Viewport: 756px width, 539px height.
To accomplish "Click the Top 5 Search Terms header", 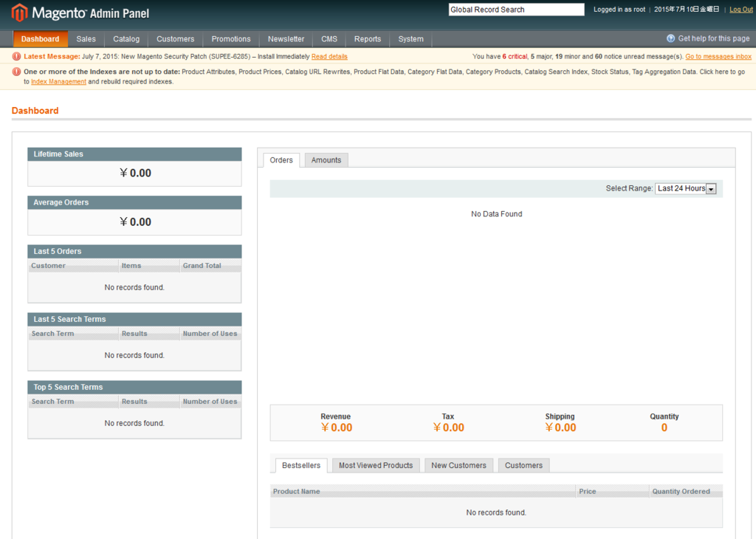I will 134,387.
